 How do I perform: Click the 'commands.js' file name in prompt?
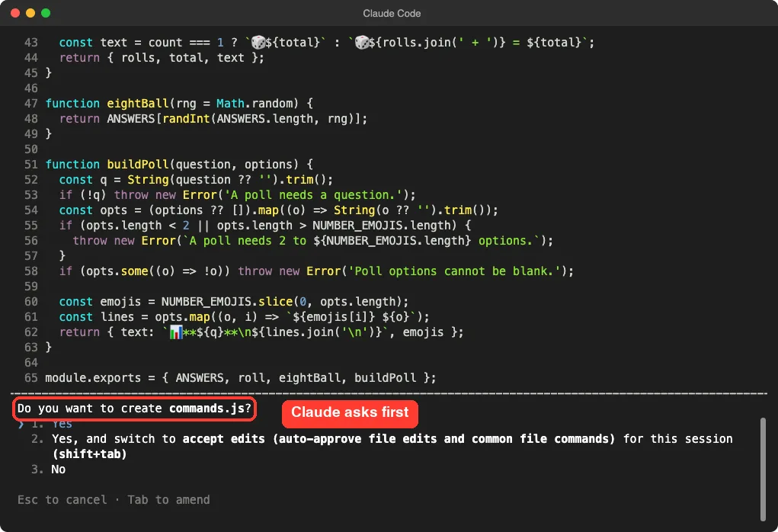click(207, 409)
